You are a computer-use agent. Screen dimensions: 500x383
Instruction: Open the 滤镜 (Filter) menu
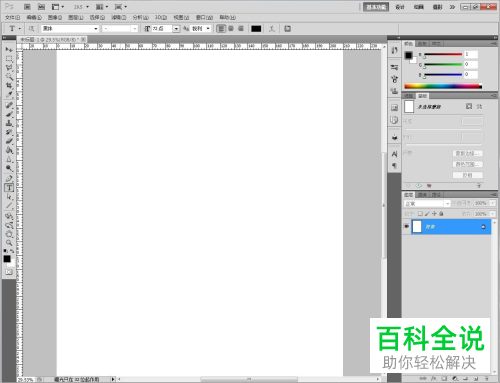119,17
